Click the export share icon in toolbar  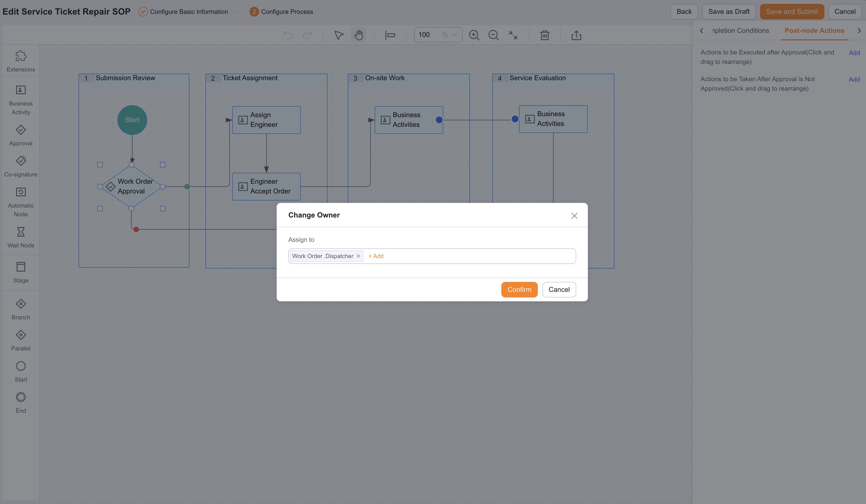click(576, 35)
